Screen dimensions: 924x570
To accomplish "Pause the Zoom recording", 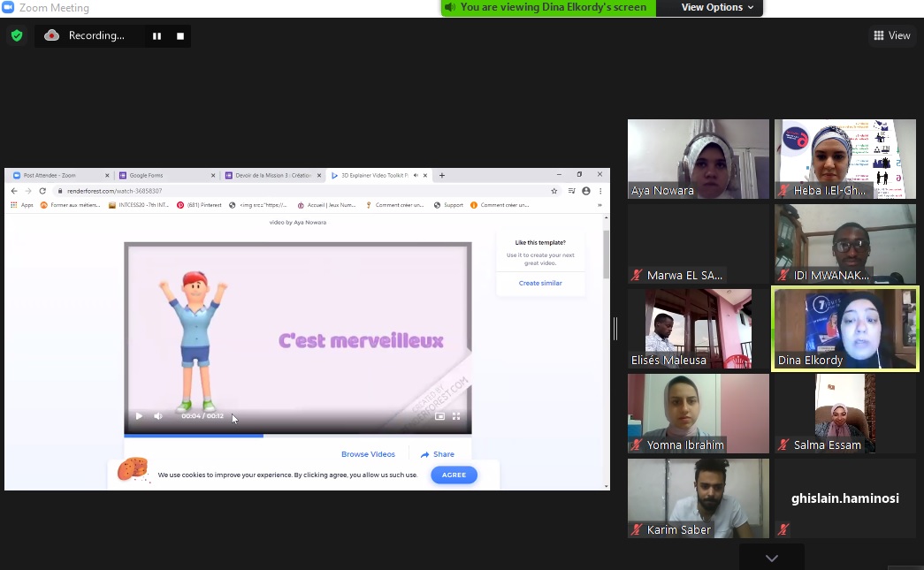I will (157, 36).
